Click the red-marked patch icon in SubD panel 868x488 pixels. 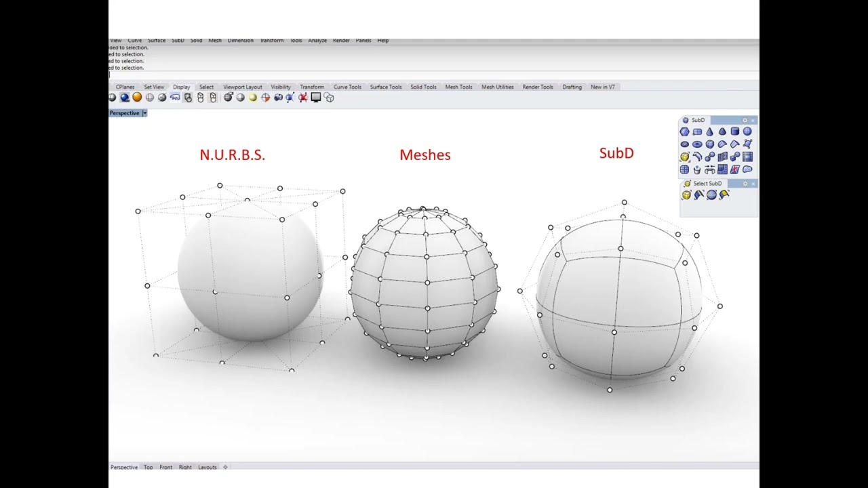(x=734, y=169)
